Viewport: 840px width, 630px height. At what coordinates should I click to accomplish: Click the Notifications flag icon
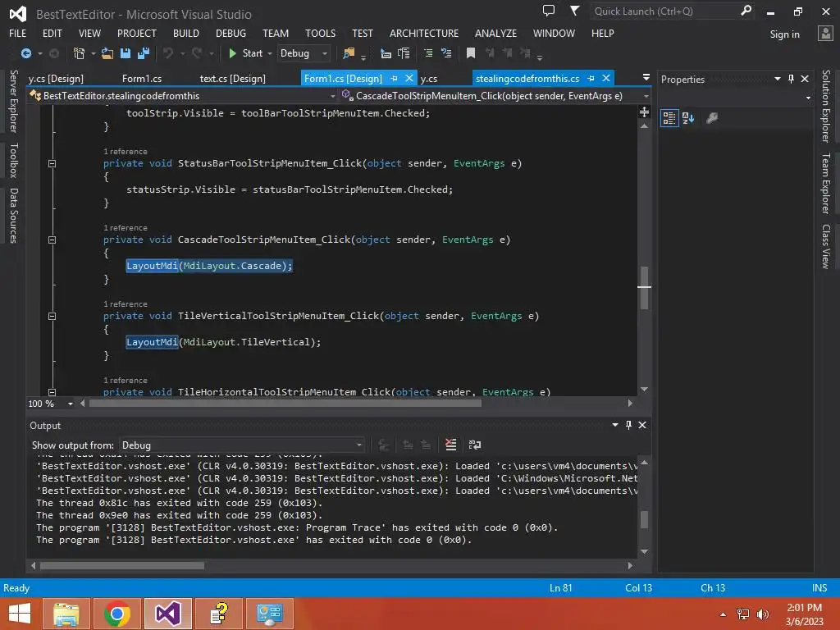coord(574,11)
